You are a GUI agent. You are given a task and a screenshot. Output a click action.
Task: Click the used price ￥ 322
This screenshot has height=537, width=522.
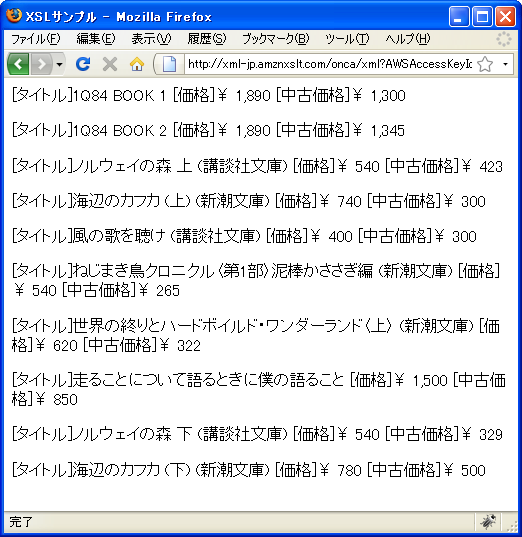click(180, 345)
